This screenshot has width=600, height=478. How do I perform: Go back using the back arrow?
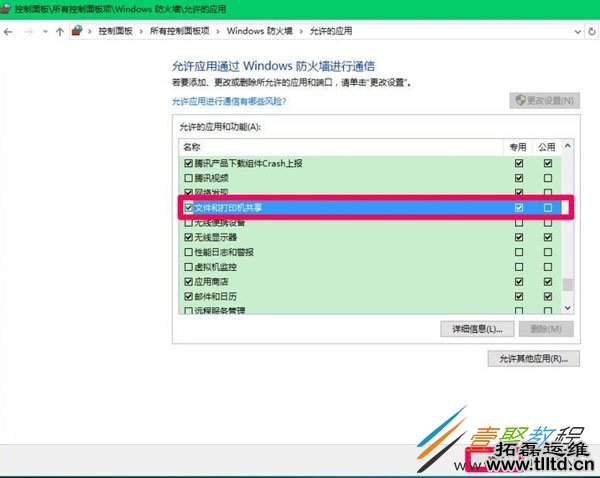pyautogui.click(x=8, y=32)
